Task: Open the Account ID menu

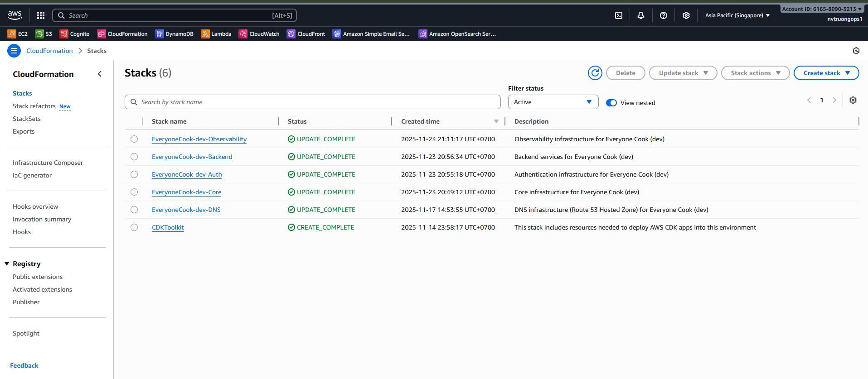Action: pos(822,9)
